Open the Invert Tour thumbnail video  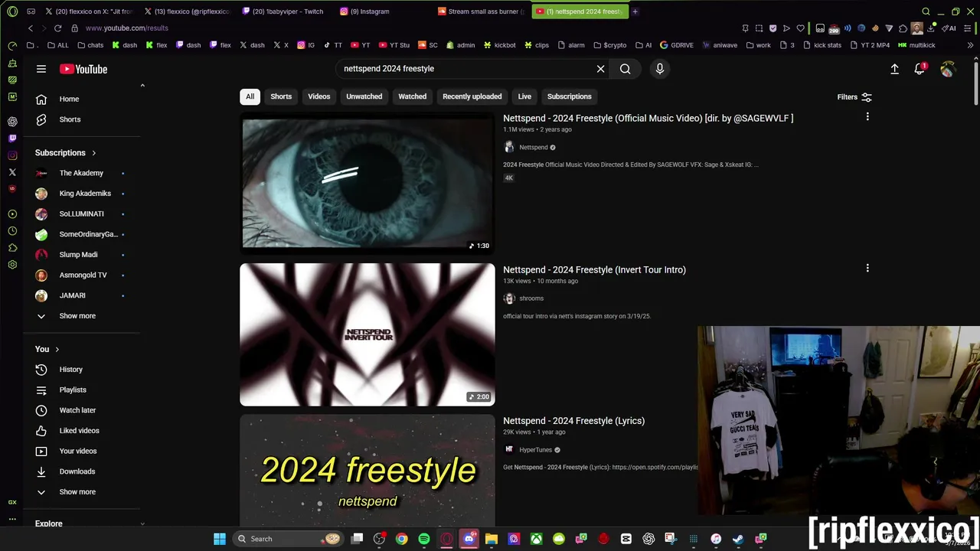367,334
